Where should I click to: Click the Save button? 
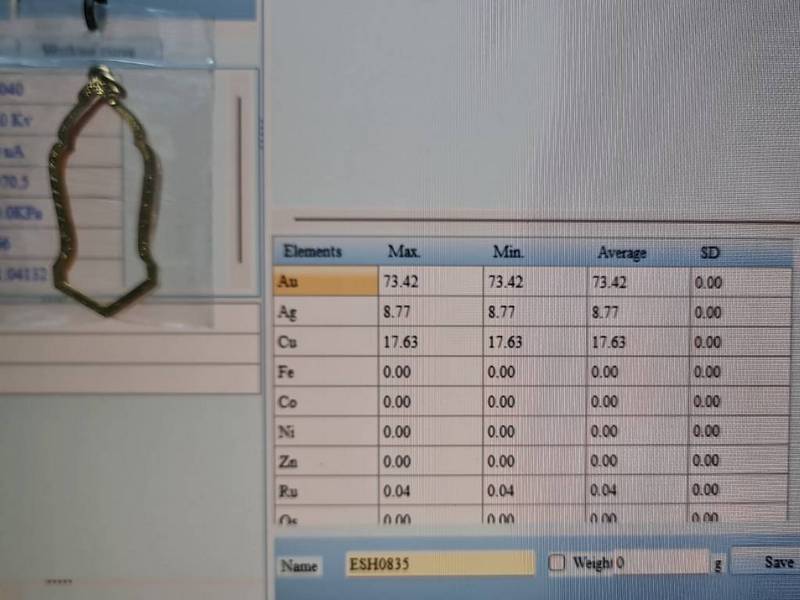coord(776,562)
